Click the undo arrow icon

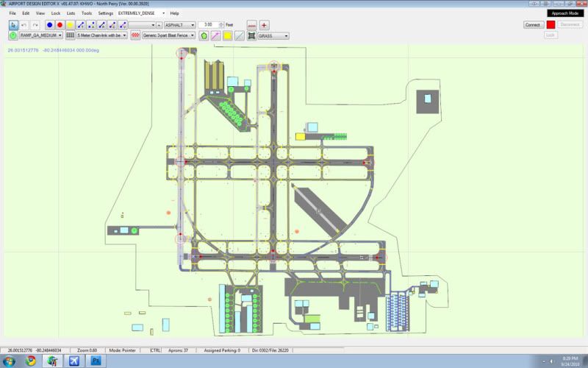pos(24,25)
